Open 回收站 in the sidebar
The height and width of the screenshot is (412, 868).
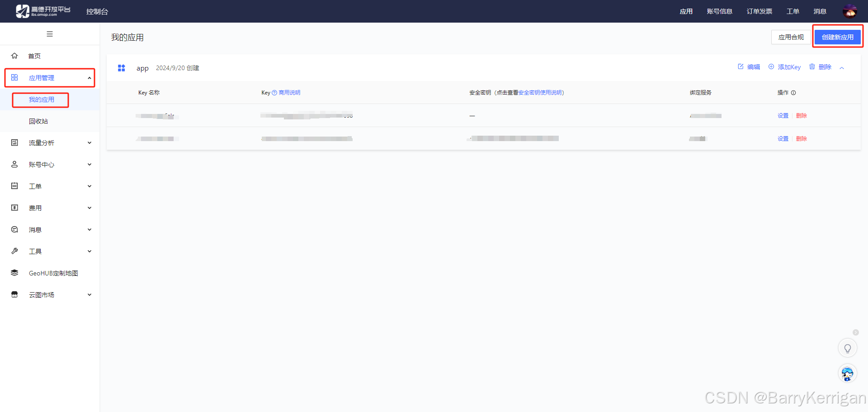[38, 121]
